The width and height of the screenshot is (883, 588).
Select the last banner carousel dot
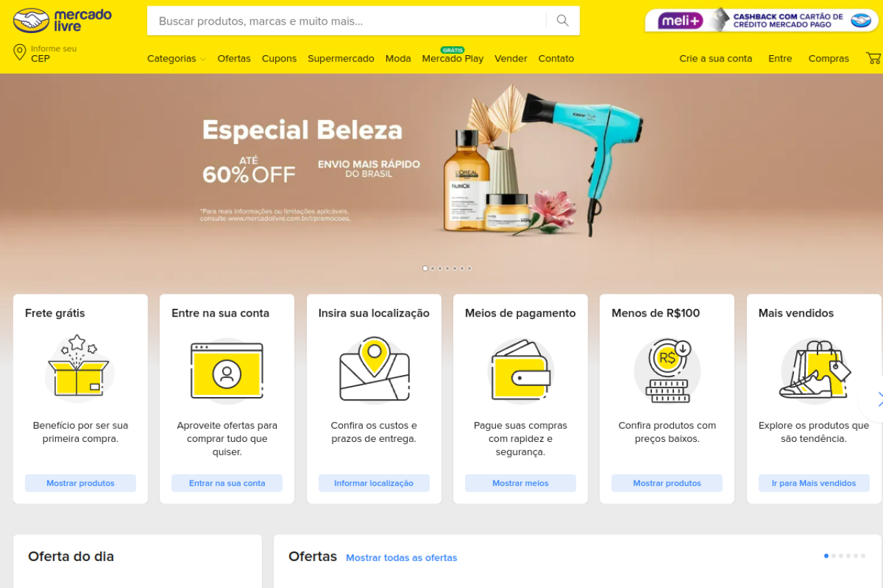point(470,268)
